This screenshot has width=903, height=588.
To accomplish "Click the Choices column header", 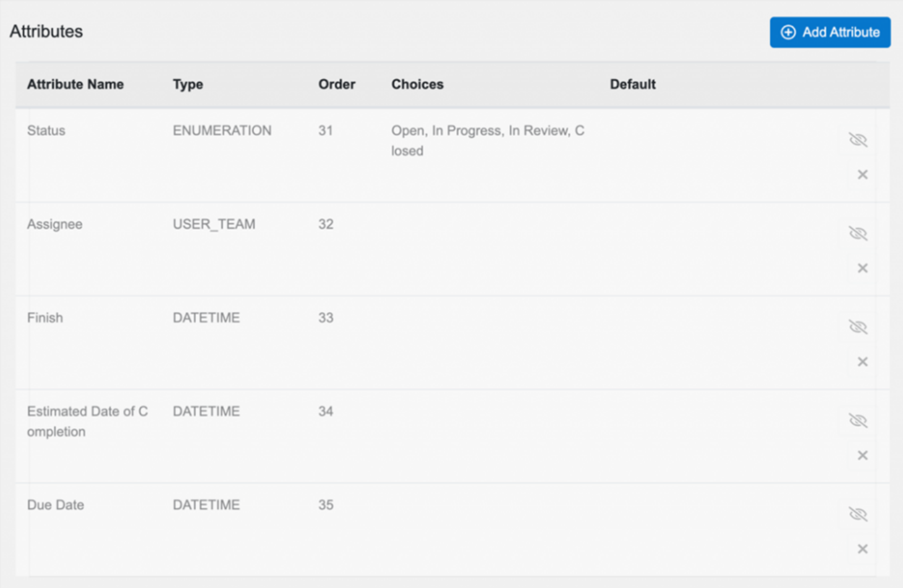I will [417, 84].
